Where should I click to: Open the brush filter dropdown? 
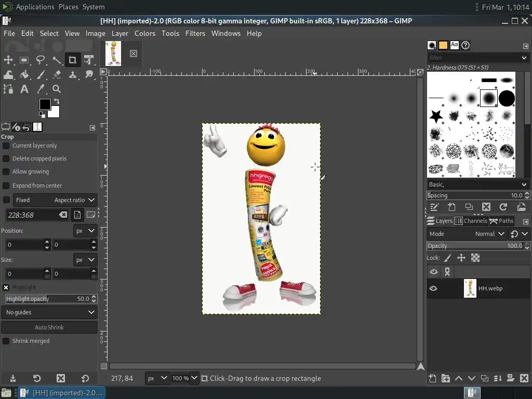click(x=524, y=58)
